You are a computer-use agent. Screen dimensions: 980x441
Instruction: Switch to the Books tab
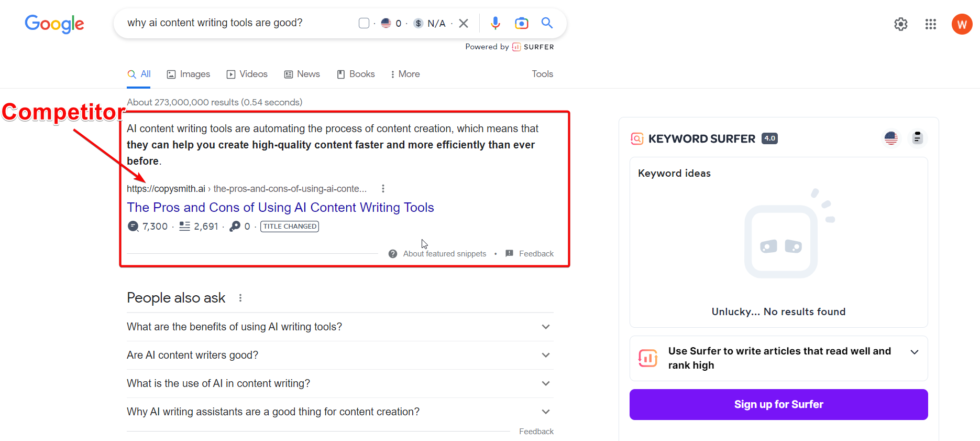click(x=356, y=74)
